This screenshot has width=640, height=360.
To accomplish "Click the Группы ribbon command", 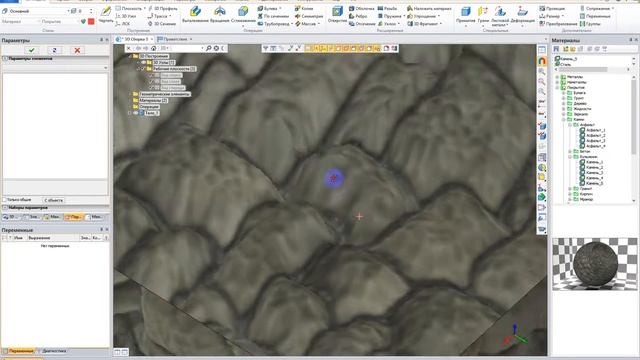I will (590, 24).
